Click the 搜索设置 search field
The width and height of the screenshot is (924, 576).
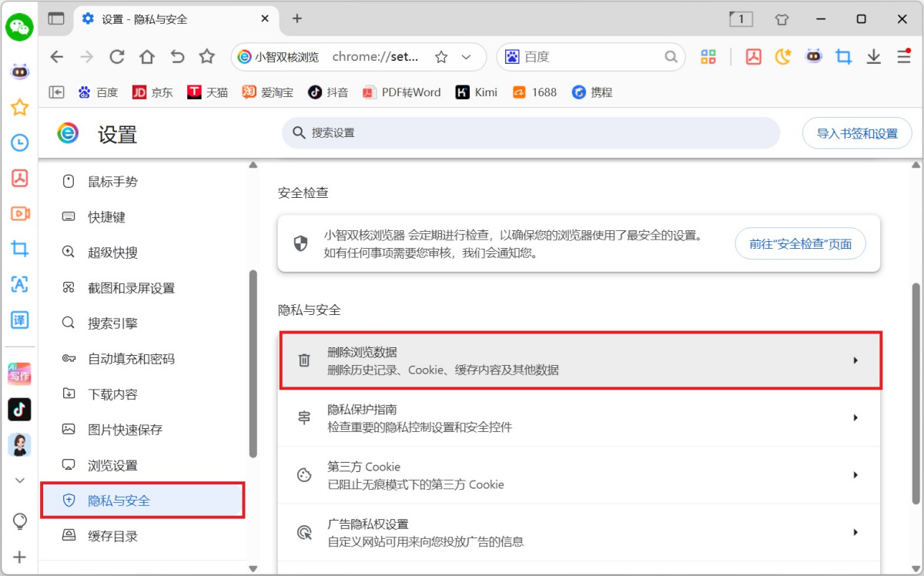[x=531, y=132]
